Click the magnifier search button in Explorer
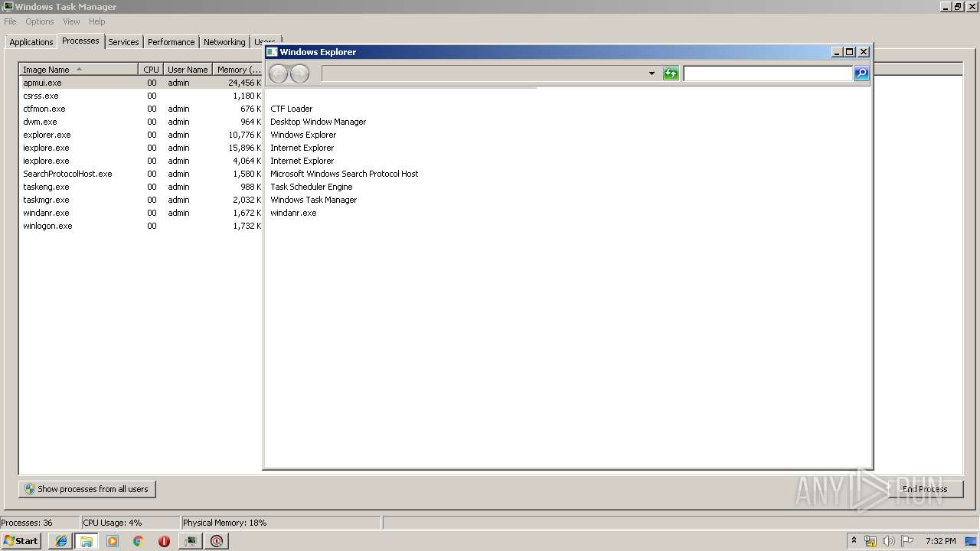Viewport: 980px width, 551px height. (x=861, y=73)
